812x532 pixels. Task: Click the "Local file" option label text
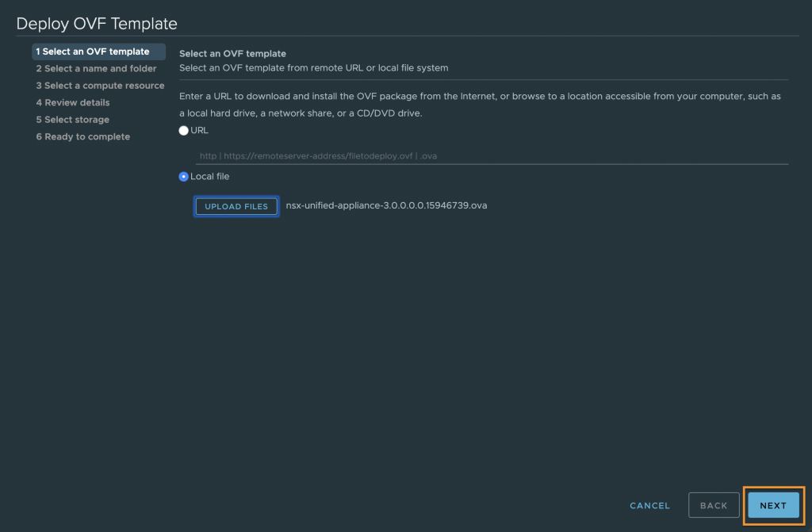click(209, 177)
